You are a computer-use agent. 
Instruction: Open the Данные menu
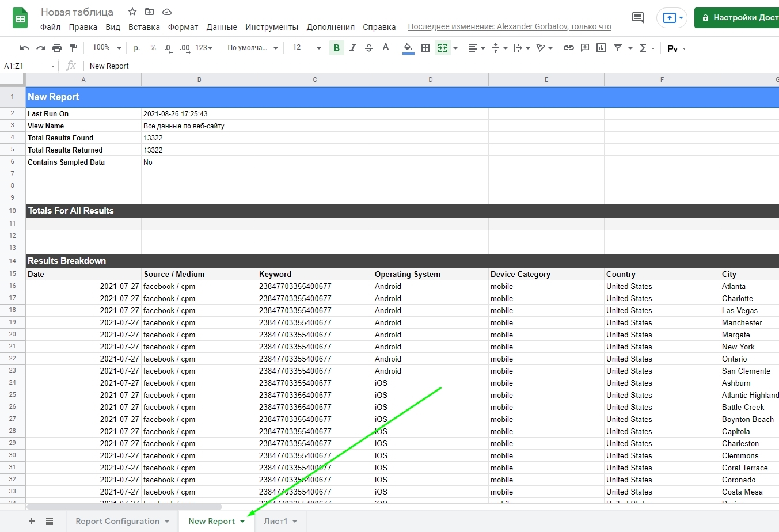[222, 27]
